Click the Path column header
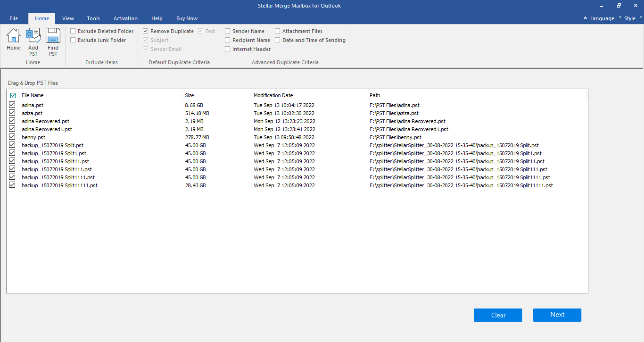The height and width of the screenshot is (342, 644). click(477, 95)
